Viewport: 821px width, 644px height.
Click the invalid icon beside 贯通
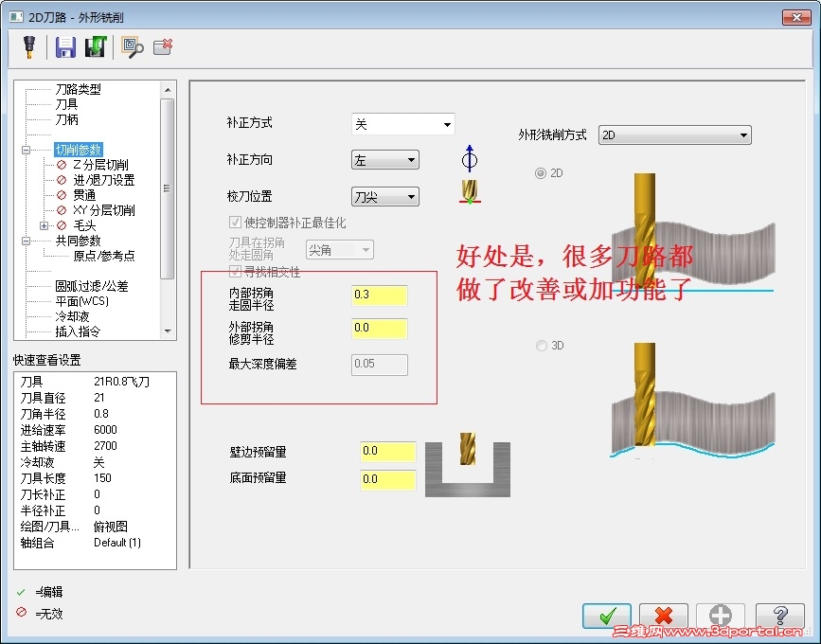tap(62, 195)
